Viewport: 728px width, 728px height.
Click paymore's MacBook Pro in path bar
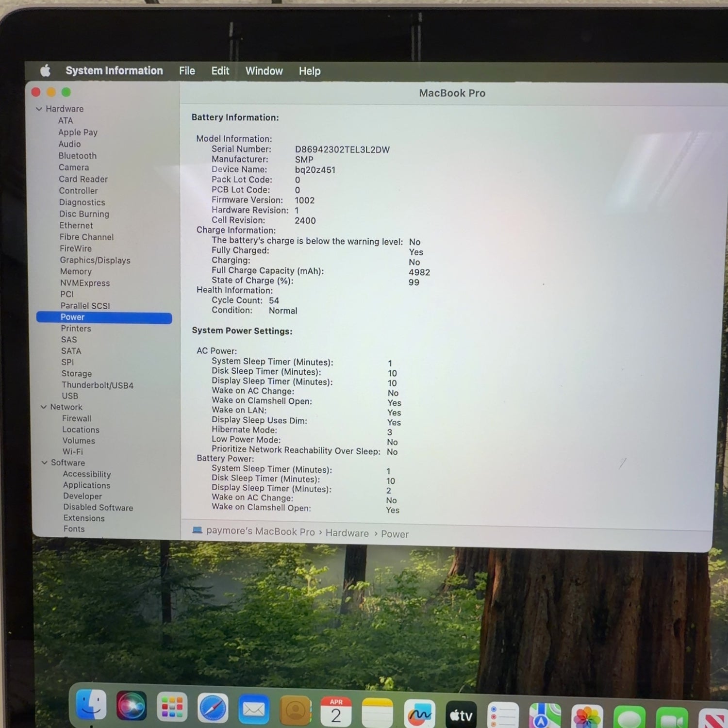click(260, 531)
